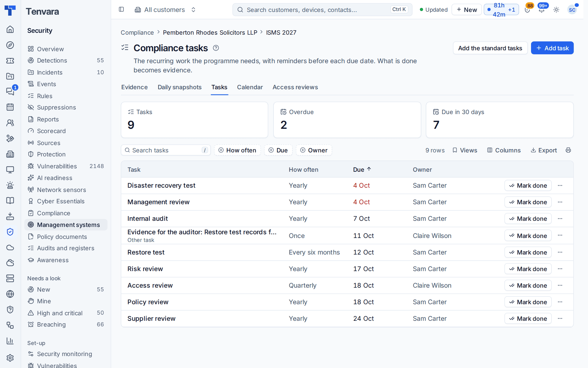Open the shield icon with 88 badge
Screen dimensions: 588x368
528,10
